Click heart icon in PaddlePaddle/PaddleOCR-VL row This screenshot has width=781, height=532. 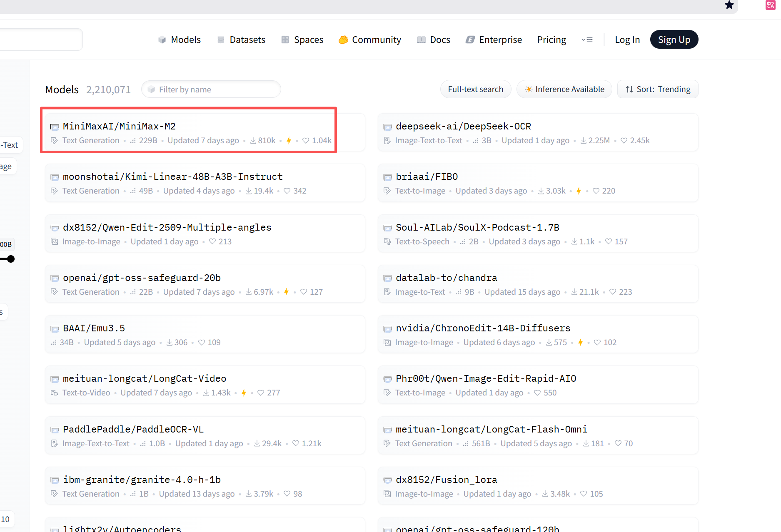(296, 443)
